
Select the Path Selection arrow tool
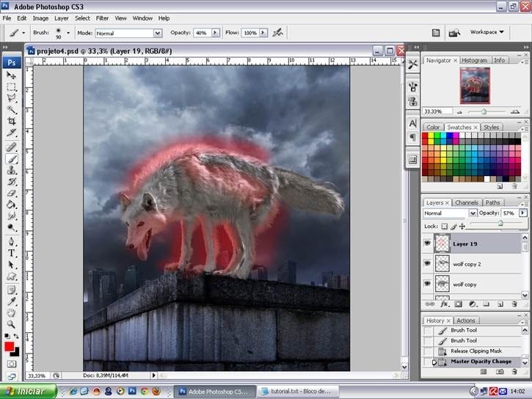[x=11, y=265]
